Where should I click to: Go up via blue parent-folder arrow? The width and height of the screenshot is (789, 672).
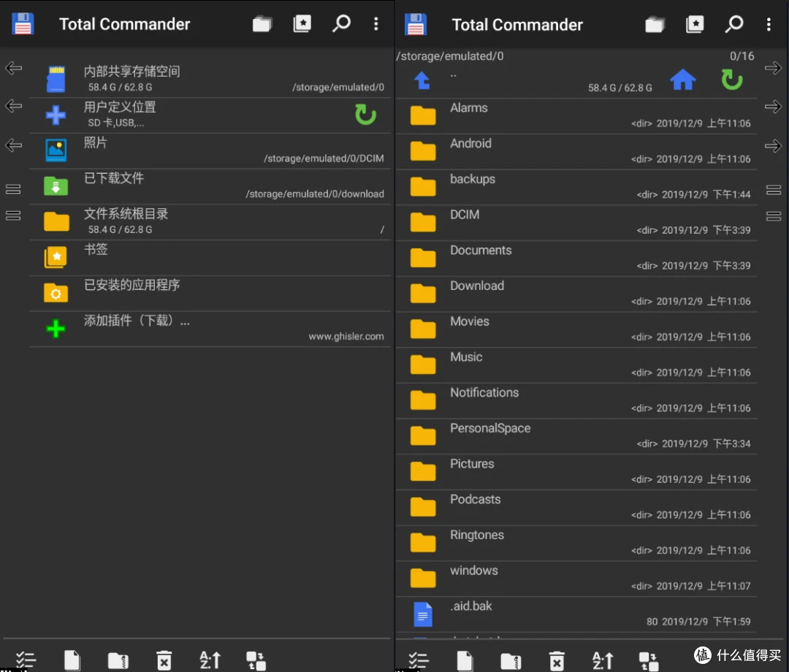422,80
